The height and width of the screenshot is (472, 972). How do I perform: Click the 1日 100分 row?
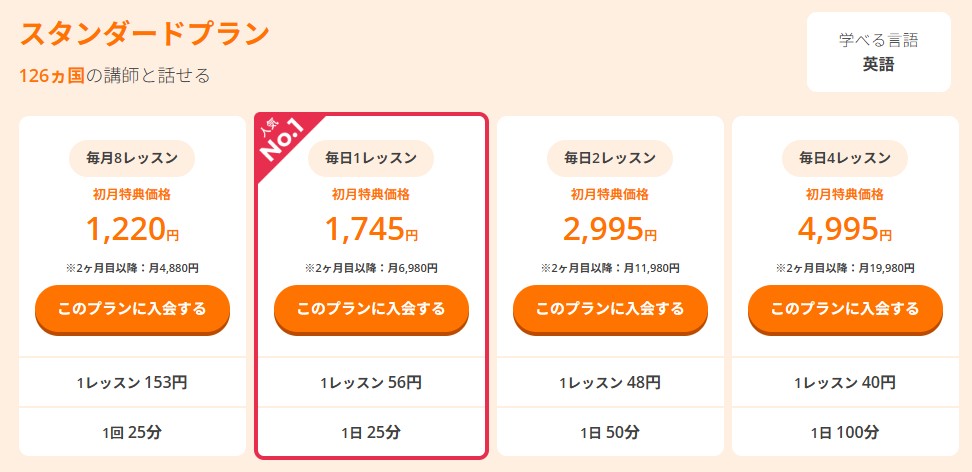[x=845, y=432]
